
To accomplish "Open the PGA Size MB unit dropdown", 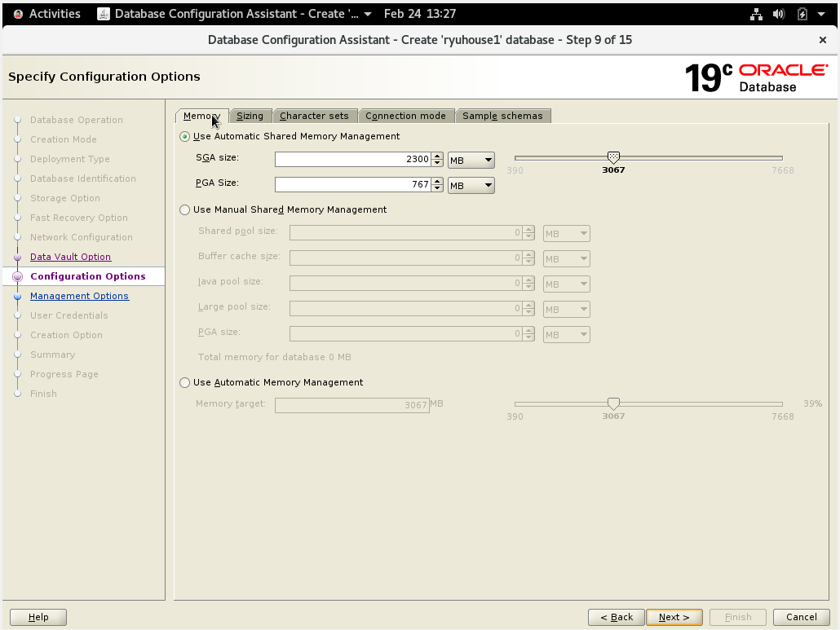I will (471, 186).
